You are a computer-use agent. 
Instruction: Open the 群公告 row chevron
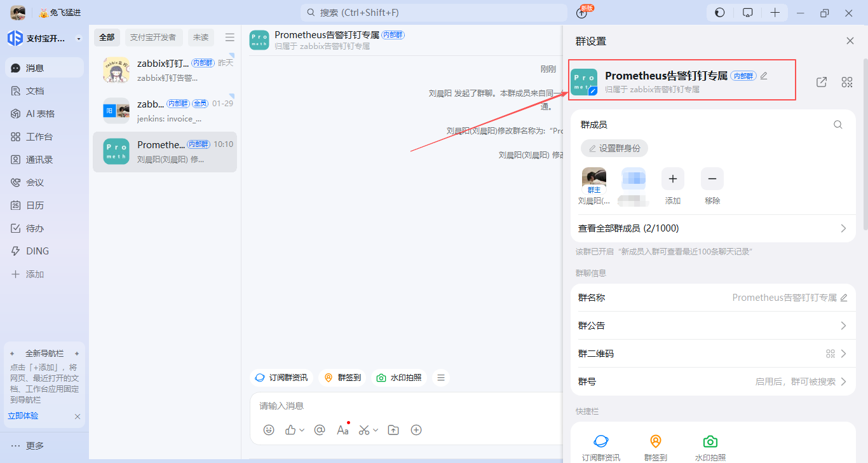coord(844,326)
